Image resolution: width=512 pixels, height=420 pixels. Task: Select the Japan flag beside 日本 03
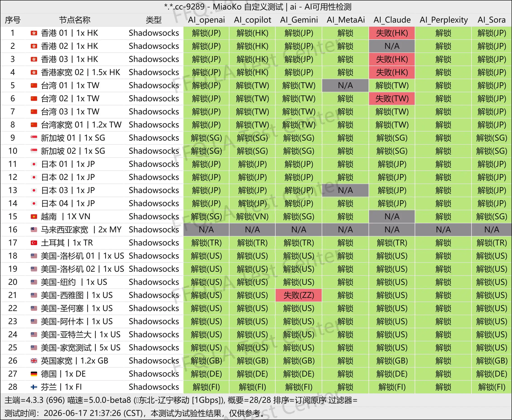point(34,190)
